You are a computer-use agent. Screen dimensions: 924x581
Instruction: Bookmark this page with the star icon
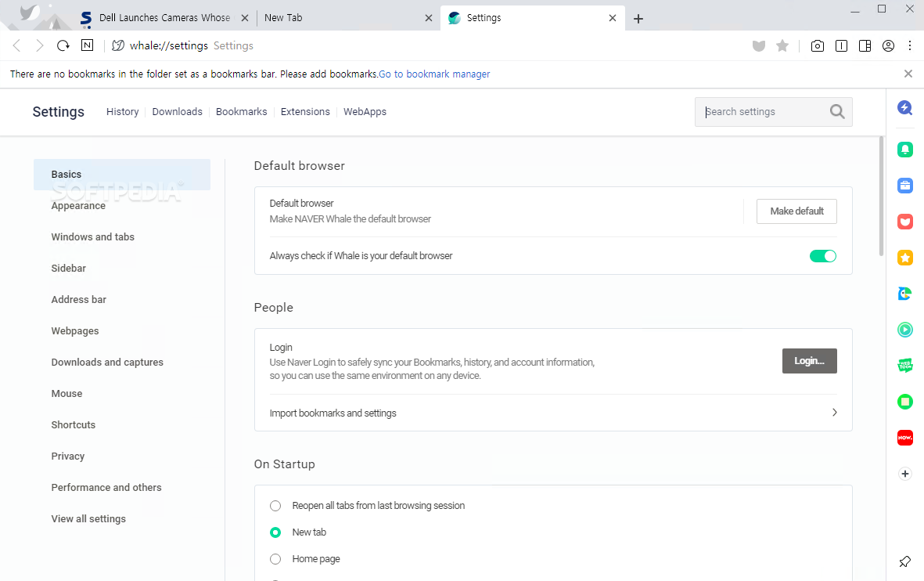(782, 45)
